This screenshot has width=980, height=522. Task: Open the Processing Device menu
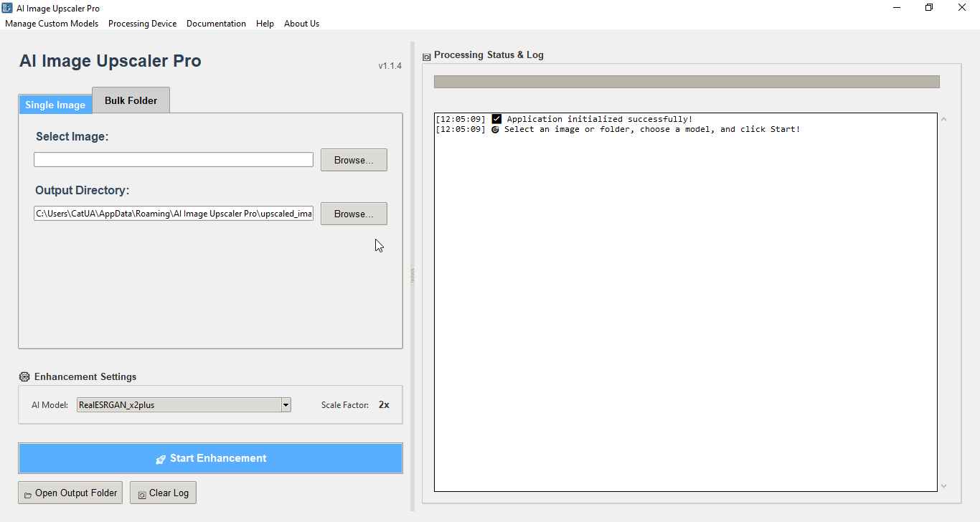pos(142,24)
